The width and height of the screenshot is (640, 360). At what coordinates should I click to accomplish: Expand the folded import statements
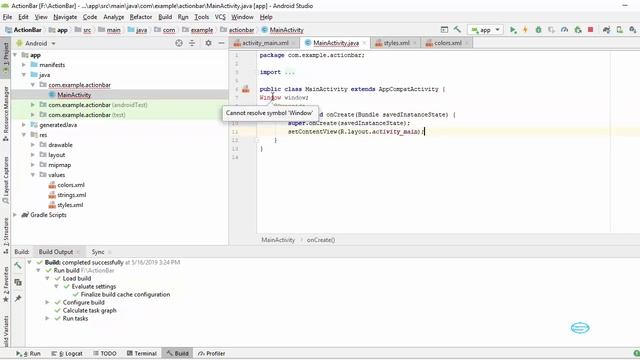[289, 72]
